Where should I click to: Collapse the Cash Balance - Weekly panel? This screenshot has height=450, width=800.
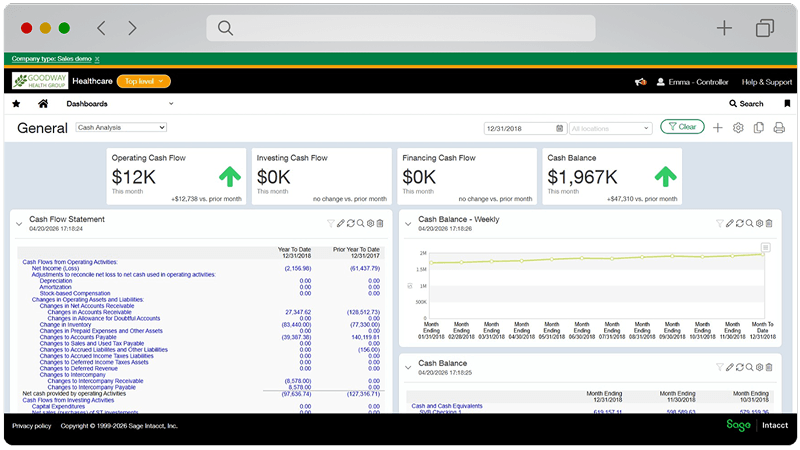coord(408,224)
